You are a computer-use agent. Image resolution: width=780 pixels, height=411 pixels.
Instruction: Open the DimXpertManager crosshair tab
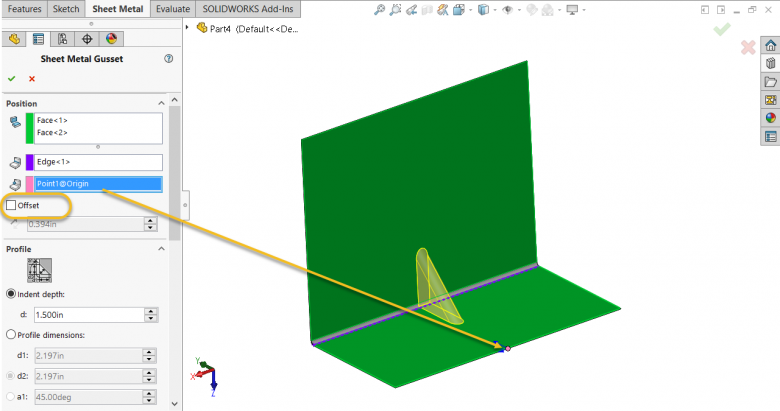click(x=87, y=39)
